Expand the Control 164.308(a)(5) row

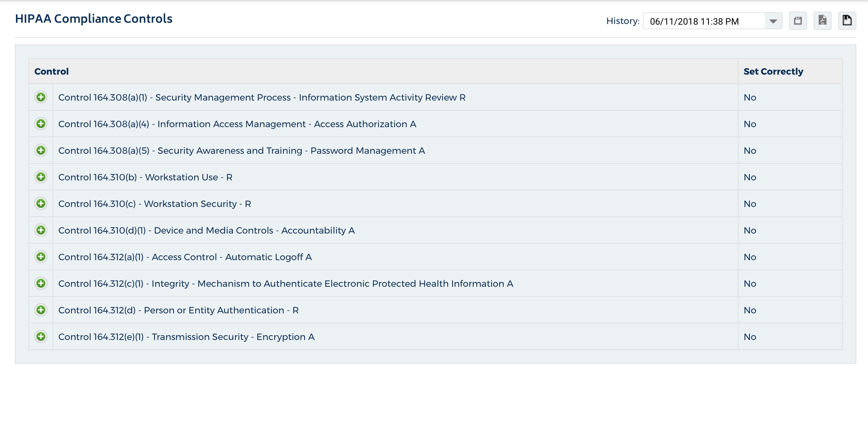[41, 151]
